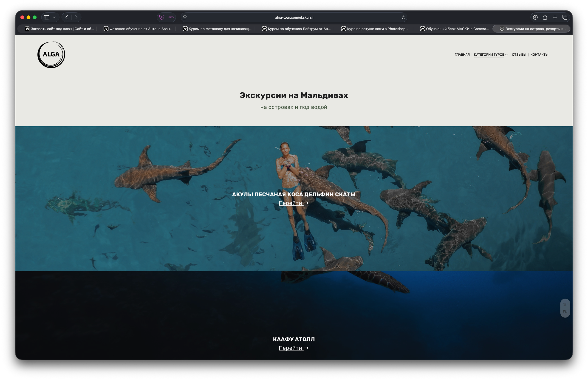Viewport: 588px width, 380px height.
Task: Open a new tab with the plus icon
Action: (555, 17)
